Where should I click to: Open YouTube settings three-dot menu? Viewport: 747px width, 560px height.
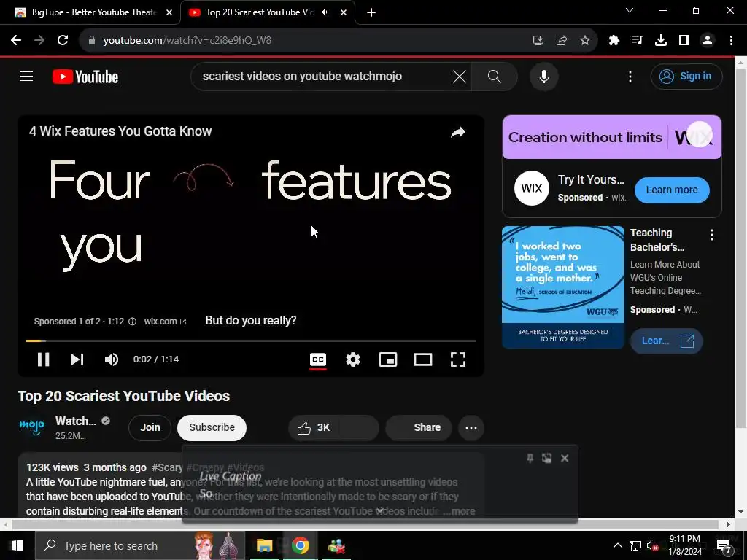click(630, 77)
